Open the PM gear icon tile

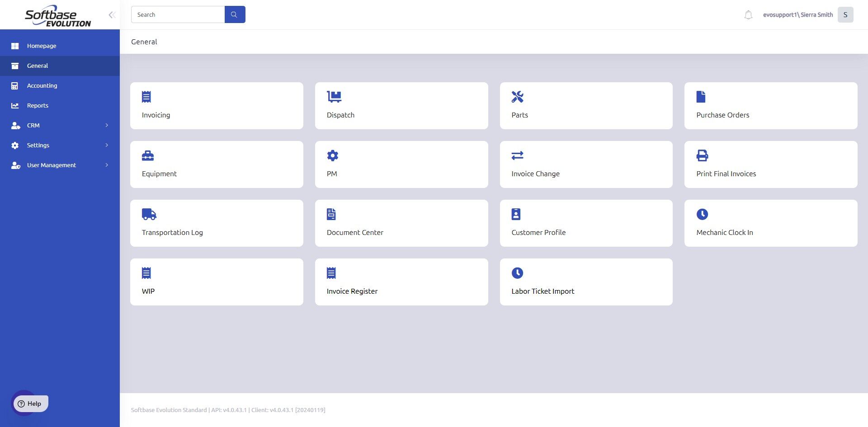click(333, 155)
